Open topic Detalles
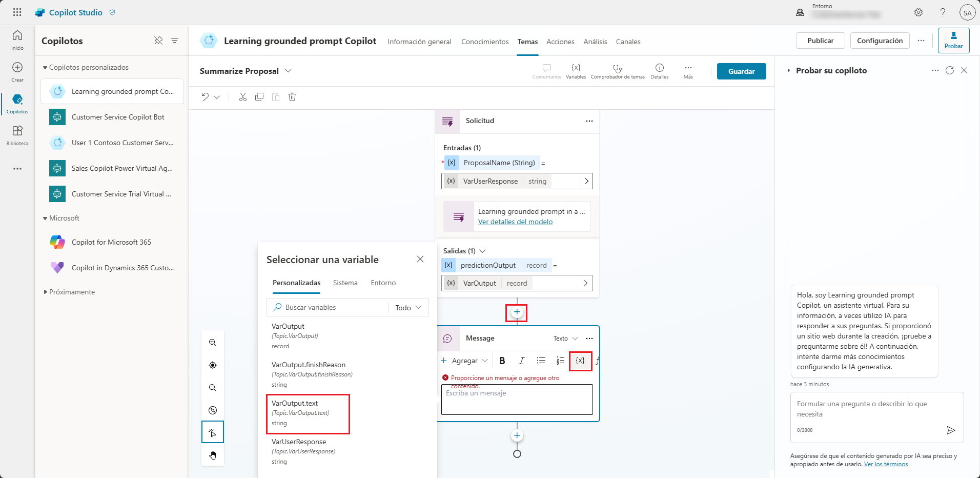 660,71
